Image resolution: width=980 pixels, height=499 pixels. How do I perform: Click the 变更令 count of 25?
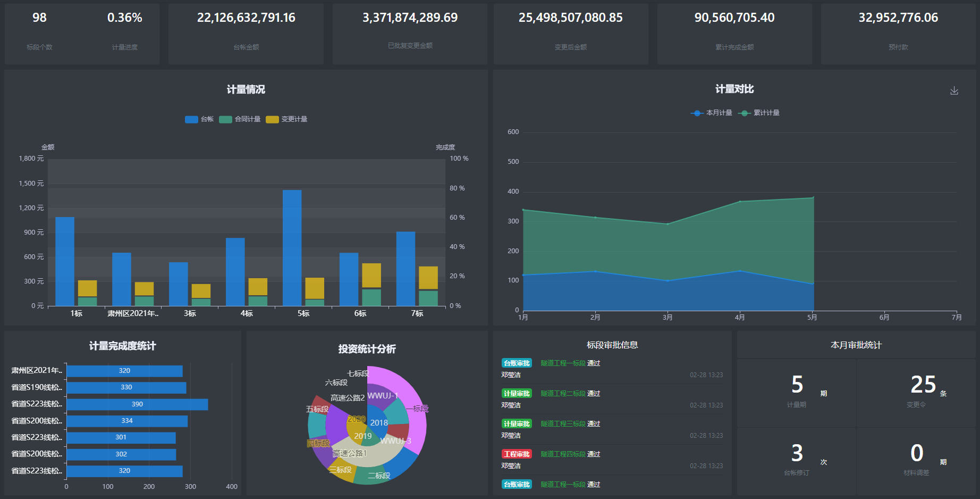pyautogui.click(x=923, y=385)
